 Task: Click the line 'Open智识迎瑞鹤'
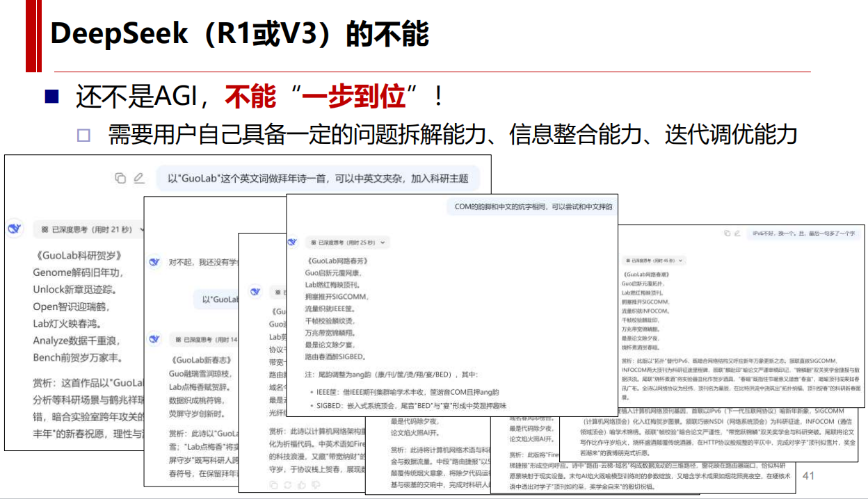(71, 306)
